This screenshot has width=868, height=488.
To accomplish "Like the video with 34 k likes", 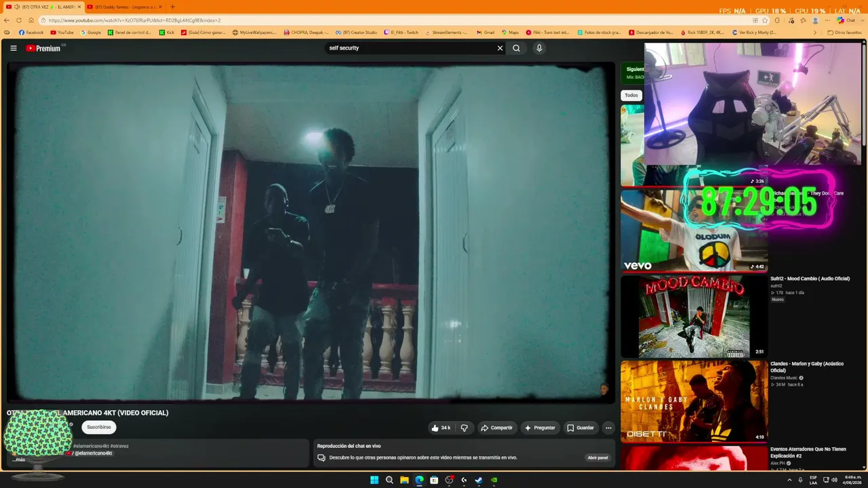I will point(441,428).
